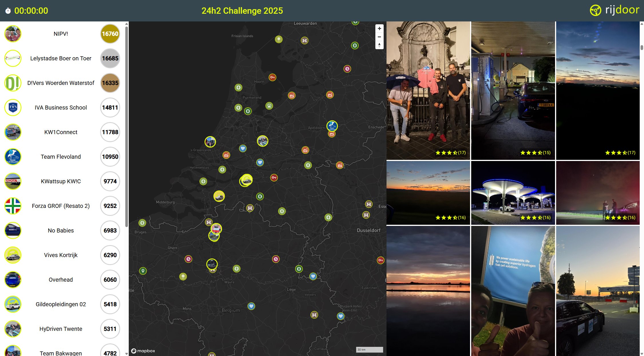The image size is (644, 356).
Task: Click Team Flevoland team name
Action: 61,157
